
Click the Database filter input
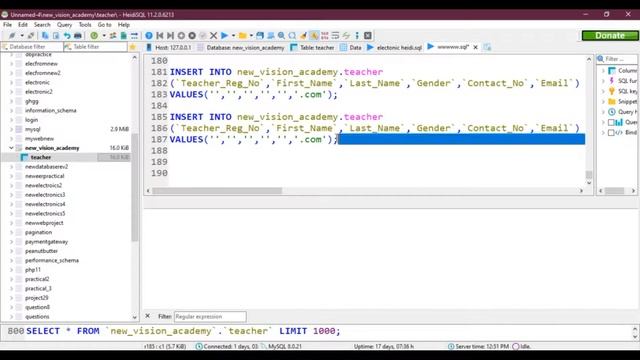[x=32, y=47]
